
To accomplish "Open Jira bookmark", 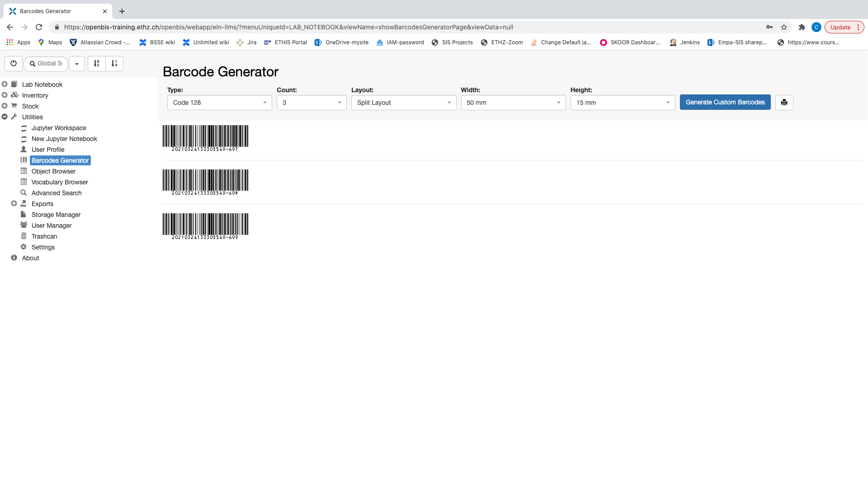I will point(247,42).
